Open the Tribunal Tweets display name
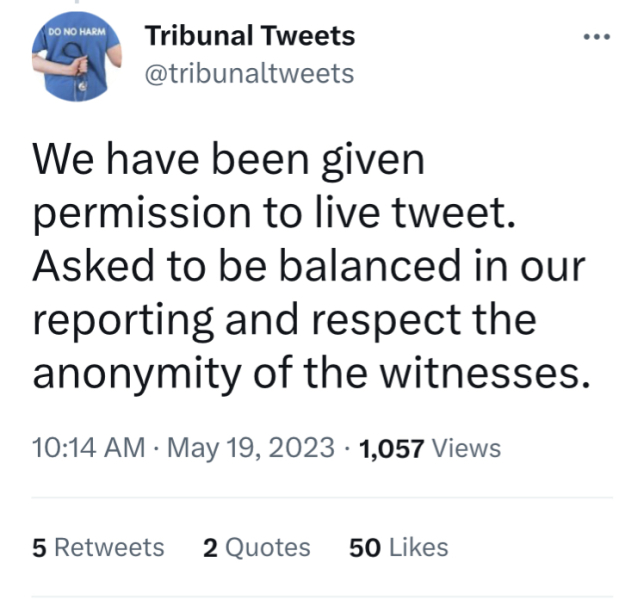The height and width of the screenshot is (600, 619). coord(249,36)
